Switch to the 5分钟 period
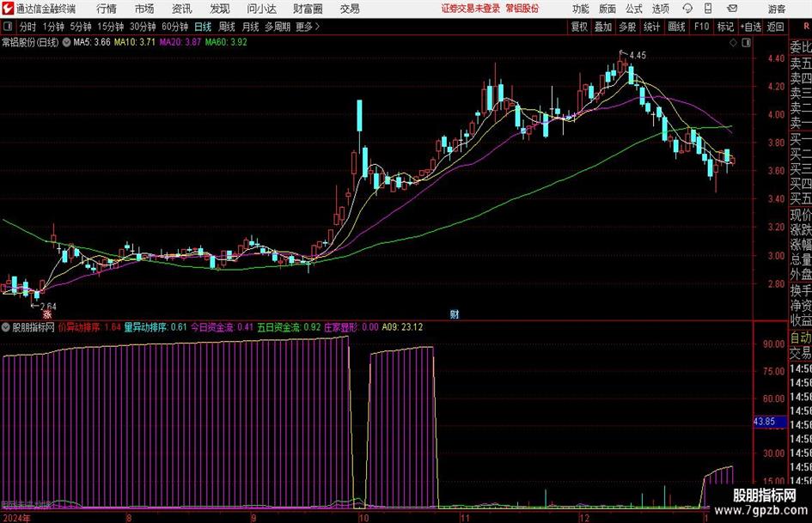The height and width of the screenshot is (523, 812). [80, 27]
